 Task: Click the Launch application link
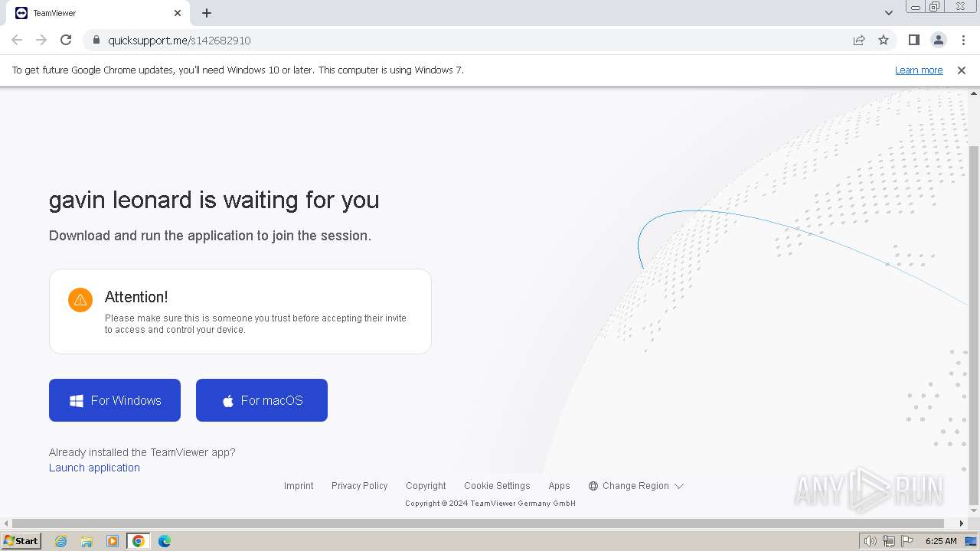click(94, 468)
